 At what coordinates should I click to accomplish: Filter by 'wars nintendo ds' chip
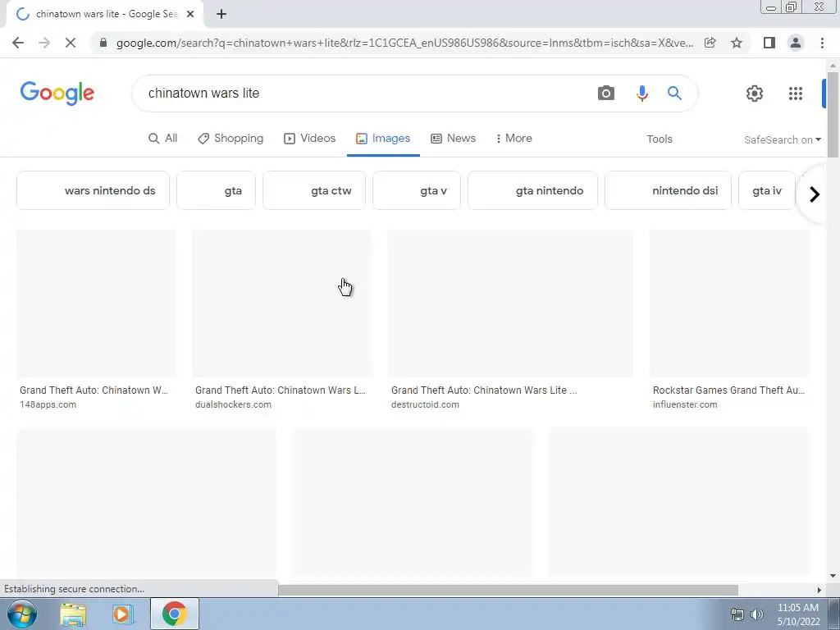click(x=94, y=190)
